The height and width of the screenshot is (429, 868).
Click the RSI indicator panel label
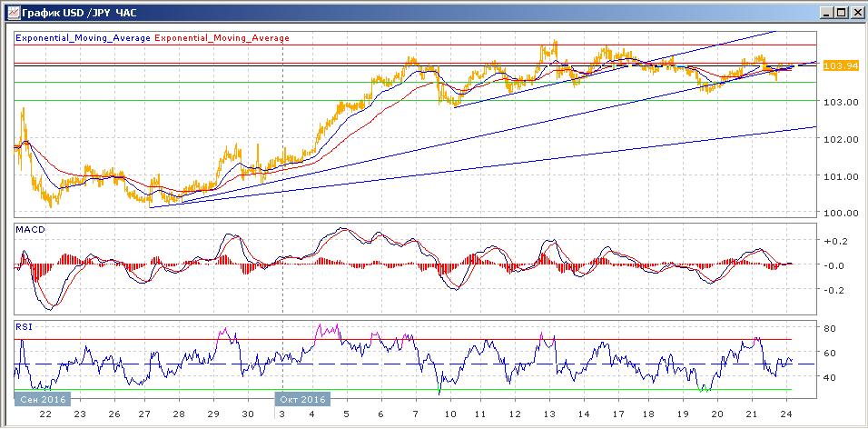point(24,327)
